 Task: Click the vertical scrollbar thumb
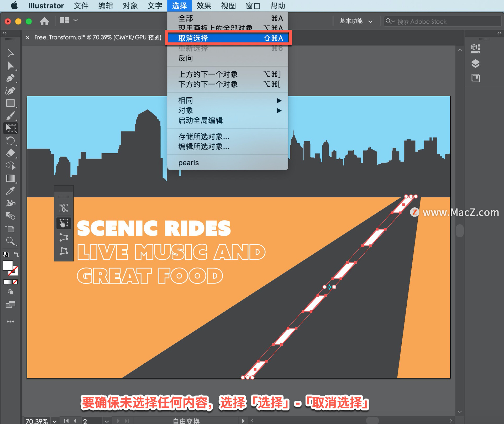coord(459,231)
